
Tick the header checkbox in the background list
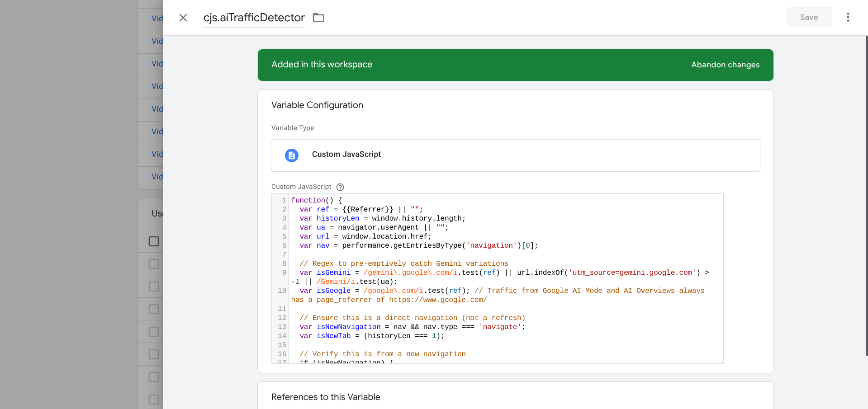pos(154,241)
